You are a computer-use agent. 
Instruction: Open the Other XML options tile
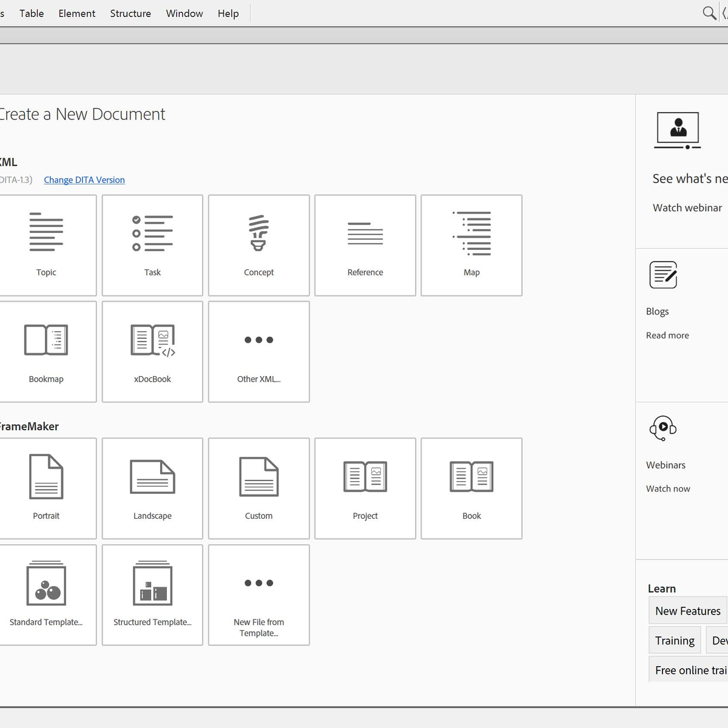coord(259,352)
